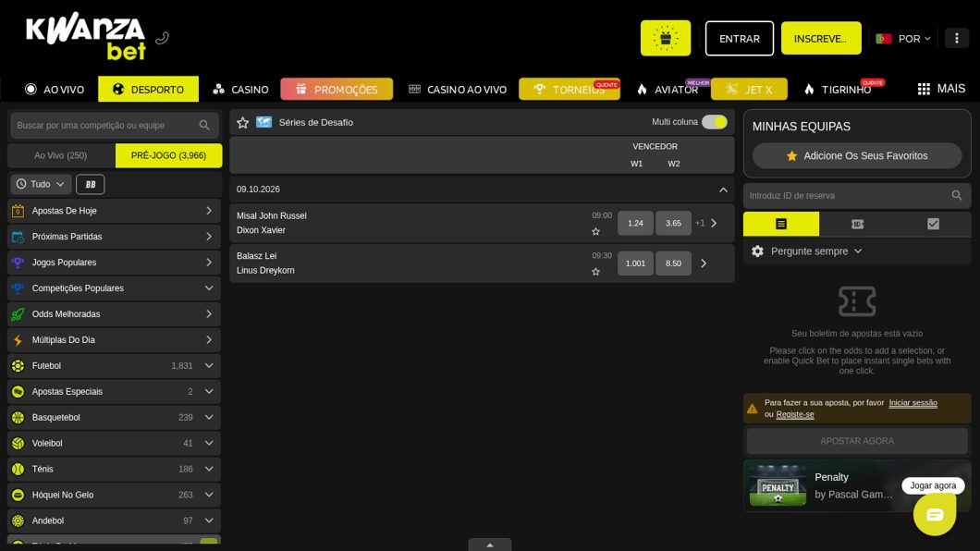The width and height of the screenshot is (980, 551).
Task: Star the Balasz Lei match
Action: (x=595, y=272)
